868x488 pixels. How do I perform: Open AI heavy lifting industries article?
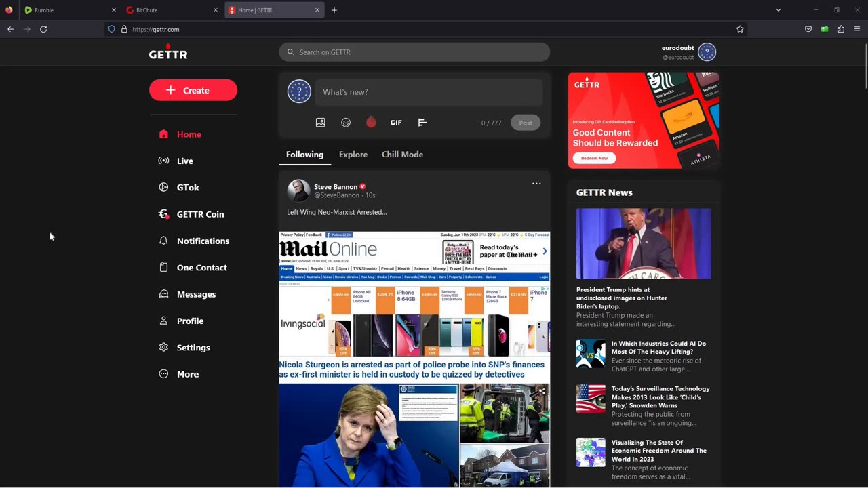coord(658,348)
